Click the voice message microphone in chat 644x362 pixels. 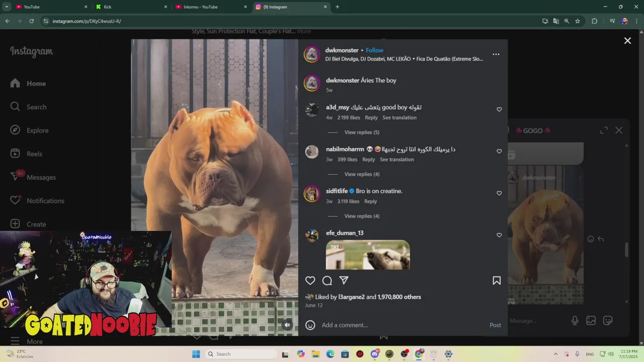575,320
